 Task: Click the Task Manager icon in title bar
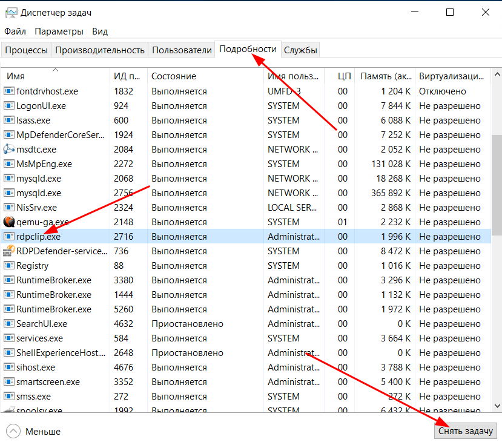10,12
